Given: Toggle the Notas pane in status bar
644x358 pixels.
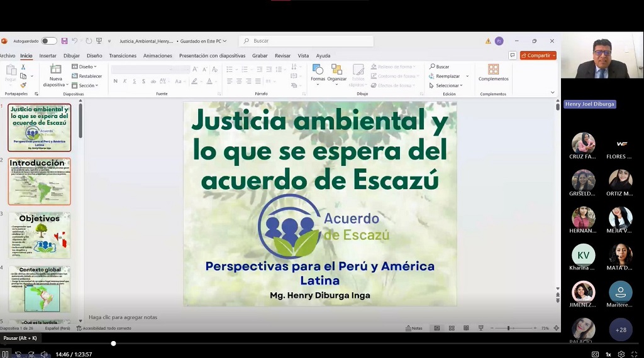Looking at the screenshot, I should (413, 328).
